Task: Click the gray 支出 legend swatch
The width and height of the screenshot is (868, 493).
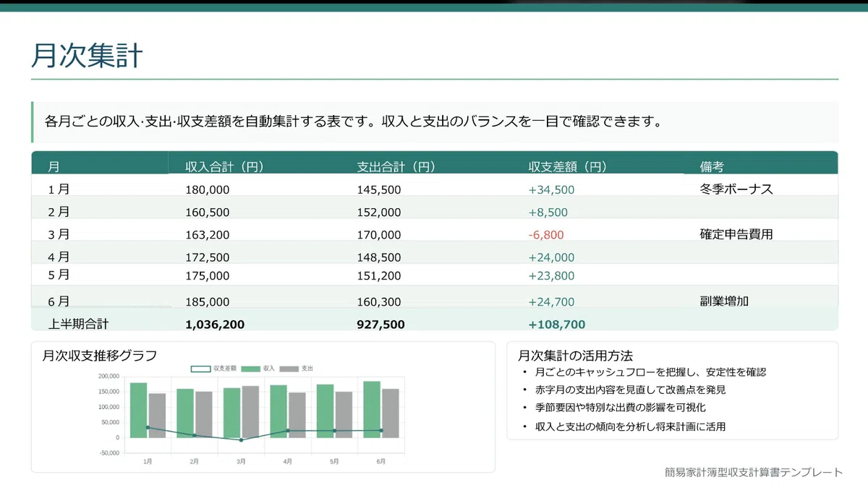Action: [x=289, y=369]
